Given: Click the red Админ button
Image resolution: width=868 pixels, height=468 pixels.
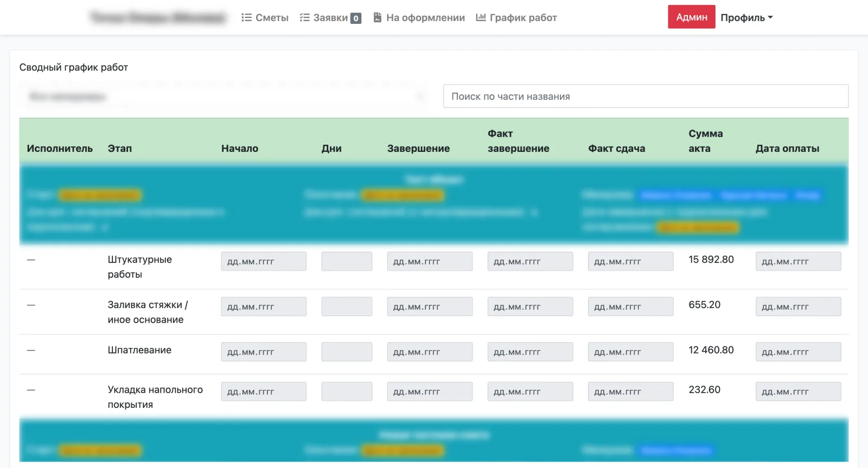Looking at the screenshot, I should pos(692,17).
